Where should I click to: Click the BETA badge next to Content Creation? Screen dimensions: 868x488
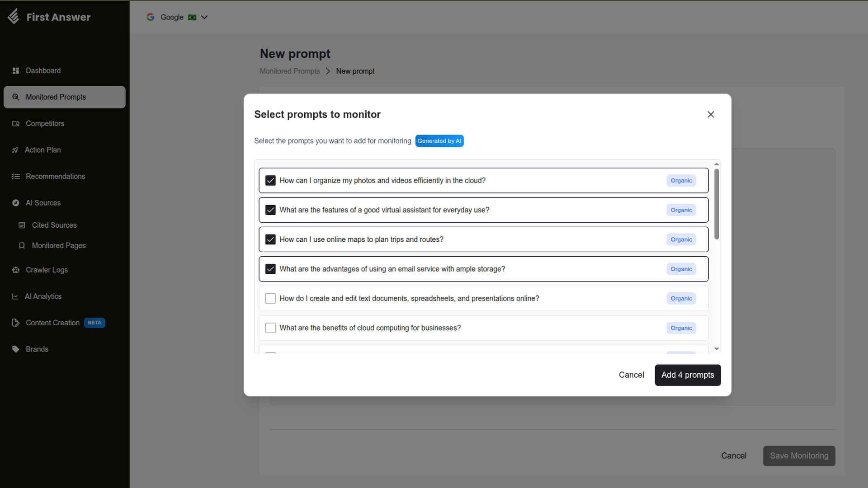tap(94, 323)
